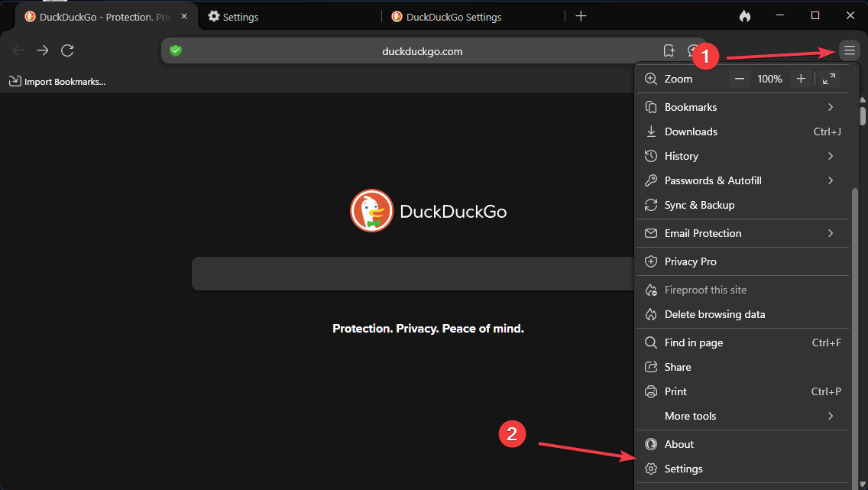Image resolution: width=868 pixels, height=490 pixels.
Task: Click the About icon in menu
Action: coord(651,444)
